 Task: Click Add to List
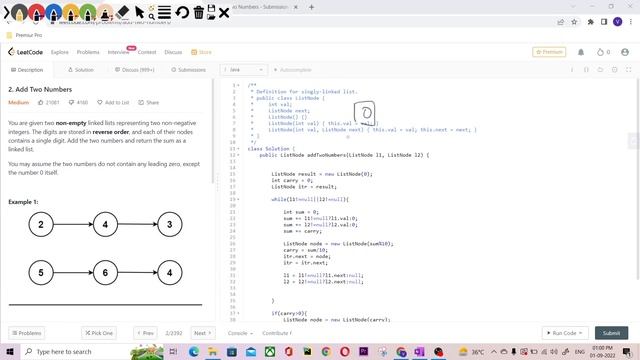click(113, 102)
